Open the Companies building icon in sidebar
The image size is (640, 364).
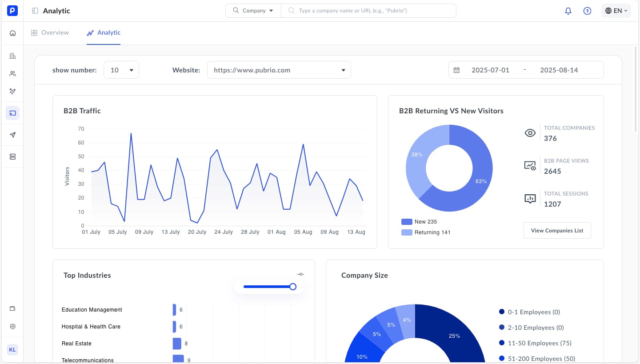click(12, 56)
